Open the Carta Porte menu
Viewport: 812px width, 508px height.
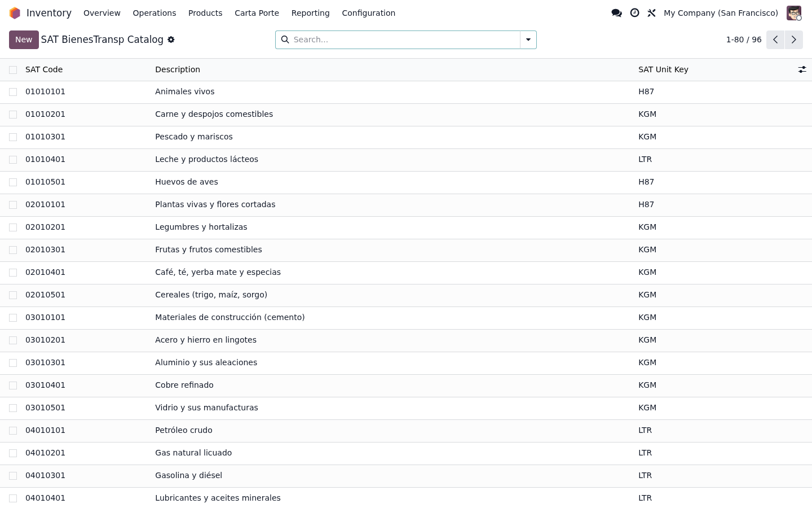[257, 13]
